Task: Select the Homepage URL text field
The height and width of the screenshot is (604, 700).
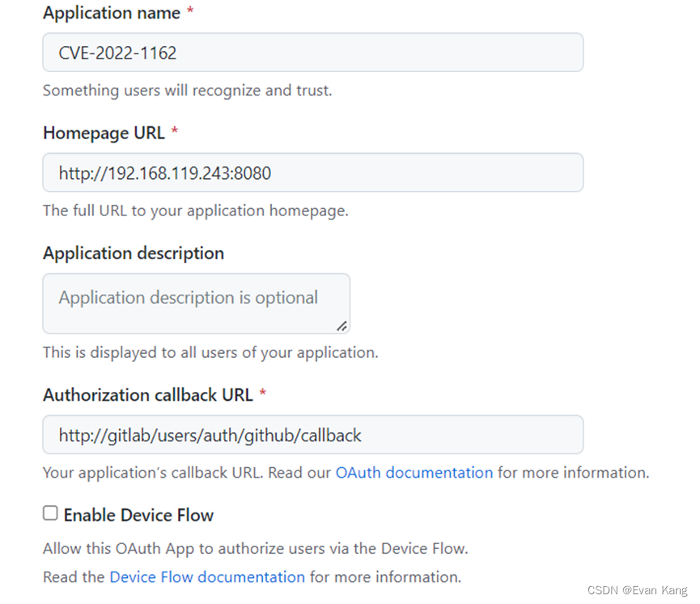Action: (312, 172)
